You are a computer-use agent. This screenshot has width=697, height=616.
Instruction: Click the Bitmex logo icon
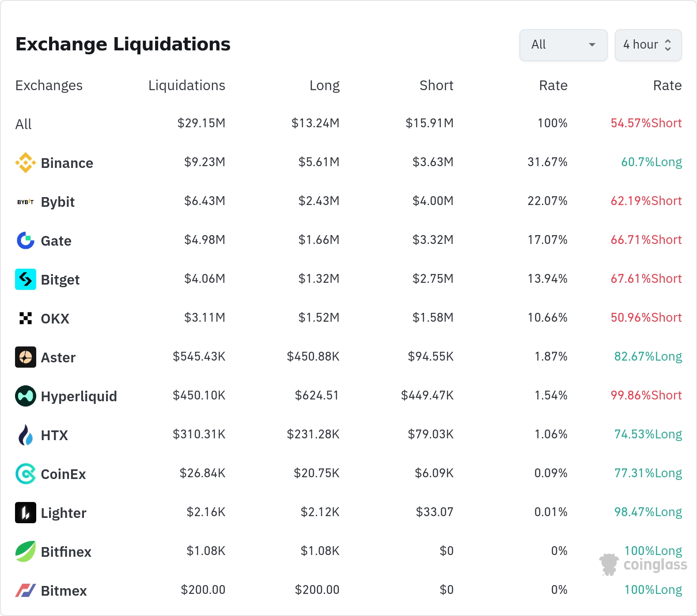click(x=26, y=590)
